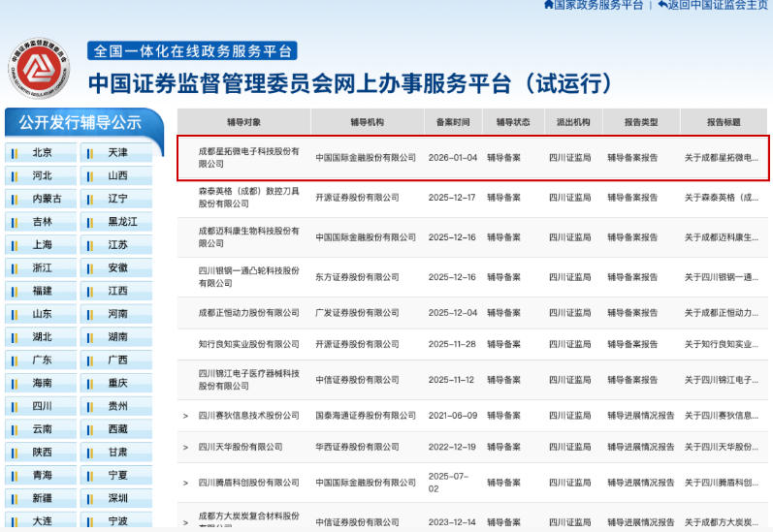Click the 辅导对象 column header
773x532 pixels.
click(x=243, y=122)
